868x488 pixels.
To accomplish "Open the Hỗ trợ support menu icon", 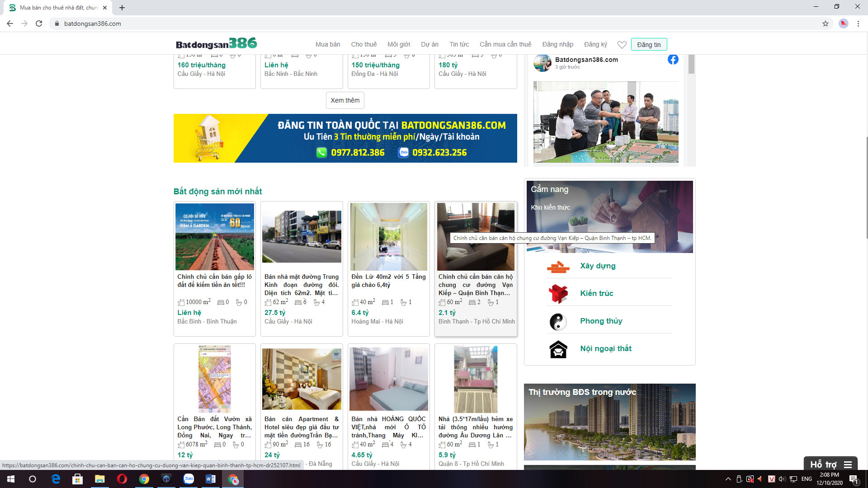I will [848, 465].
